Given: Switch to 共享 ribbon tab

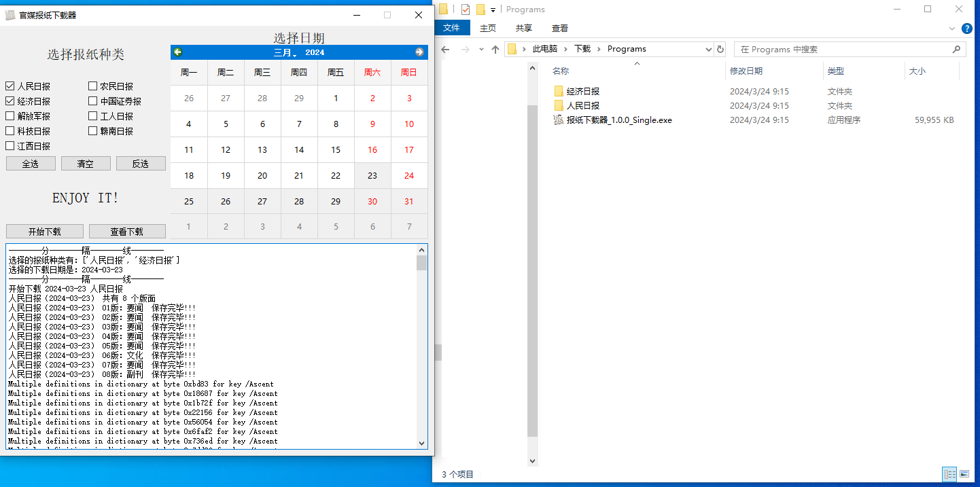Looking at the screenshot, I should click(523, 28).
